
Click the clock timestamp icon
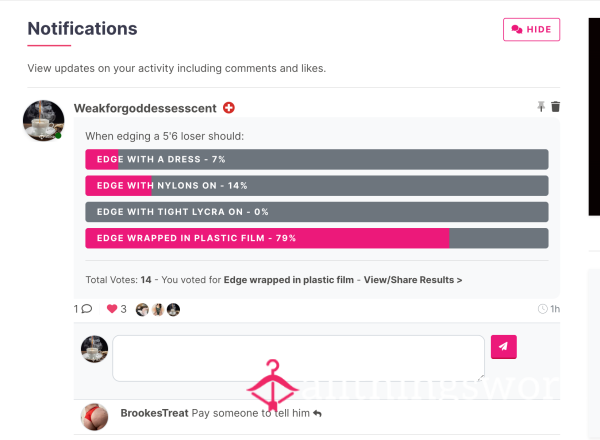[542, 309]
